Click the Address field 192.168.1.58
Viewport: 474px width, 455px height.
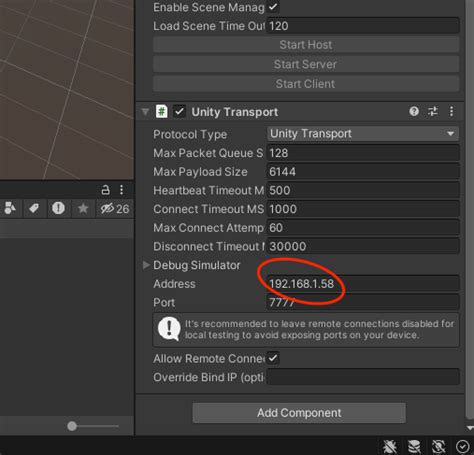(x=363, y=284)
